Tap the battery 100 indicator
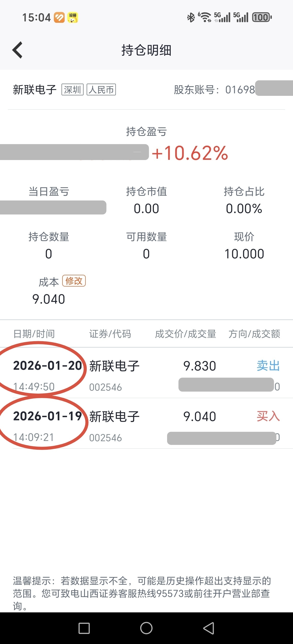293x644 pixels. pyautogui.click(x=262, y=17)
